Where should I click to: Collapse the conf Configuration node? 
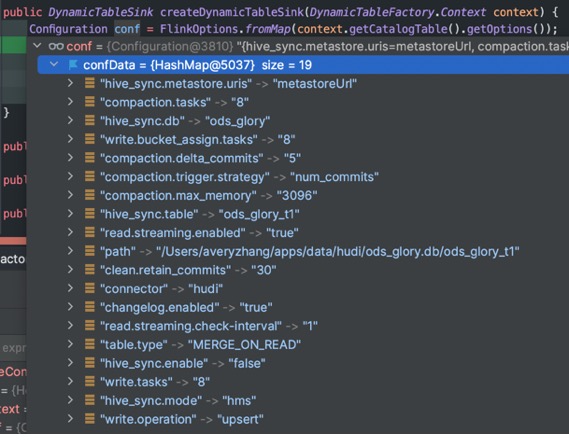coord(37,46)
